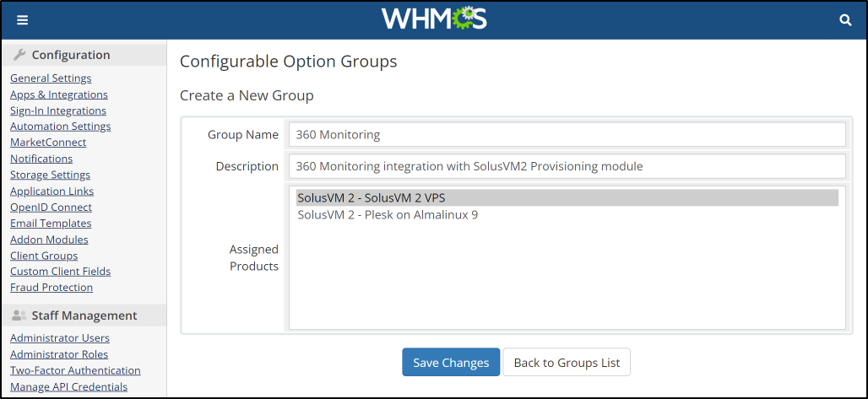Image resolution: width=868 pixels, height=399 pixels.
Task: Click the Save Changes button
Action: tap(451, 363)
